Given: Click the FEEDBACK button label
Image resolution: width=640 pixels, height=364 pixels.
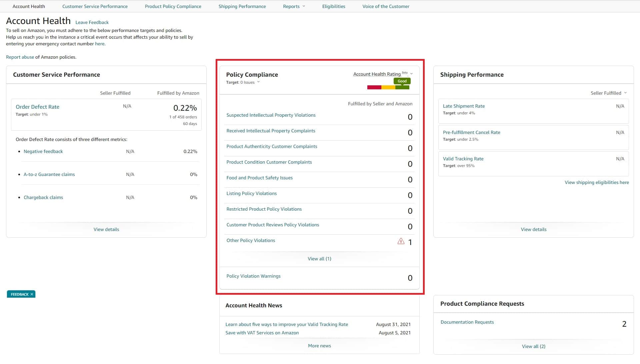Looking at the screenshot, I should coord(20,294).
